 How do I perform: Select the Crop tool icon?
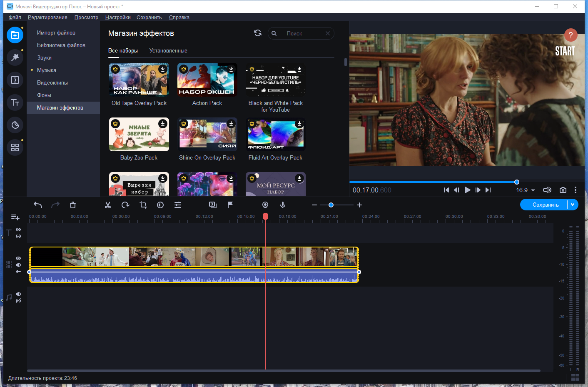click(143, 205)
